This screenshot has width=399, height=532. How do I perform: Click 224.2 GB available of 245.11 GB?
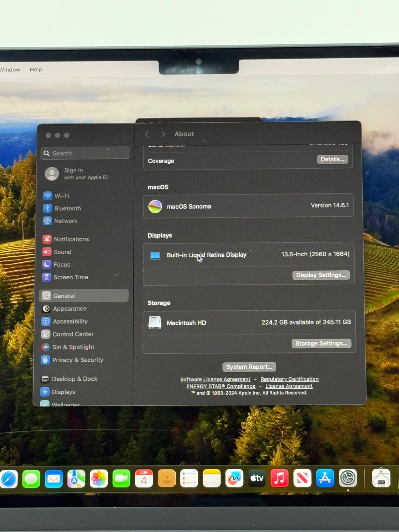(306, 322)
